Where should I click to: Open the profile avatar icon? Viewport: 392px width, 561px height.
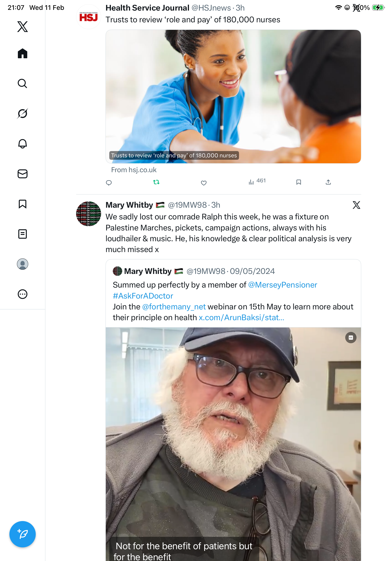(23, 264)
